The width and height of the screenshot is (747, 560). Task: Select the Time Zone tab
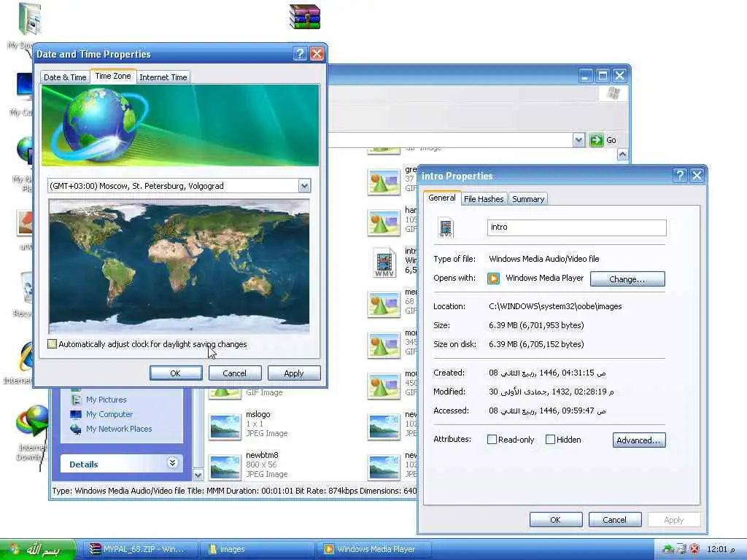click(113, 76)
